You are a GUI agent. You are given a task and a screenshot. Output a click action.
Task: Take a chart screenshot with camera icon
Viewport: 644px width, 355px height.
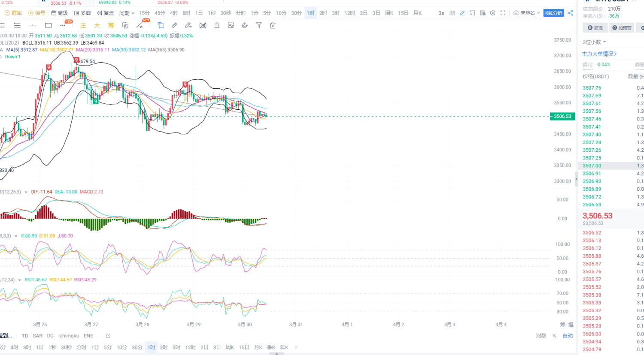[x=452, y=13]
